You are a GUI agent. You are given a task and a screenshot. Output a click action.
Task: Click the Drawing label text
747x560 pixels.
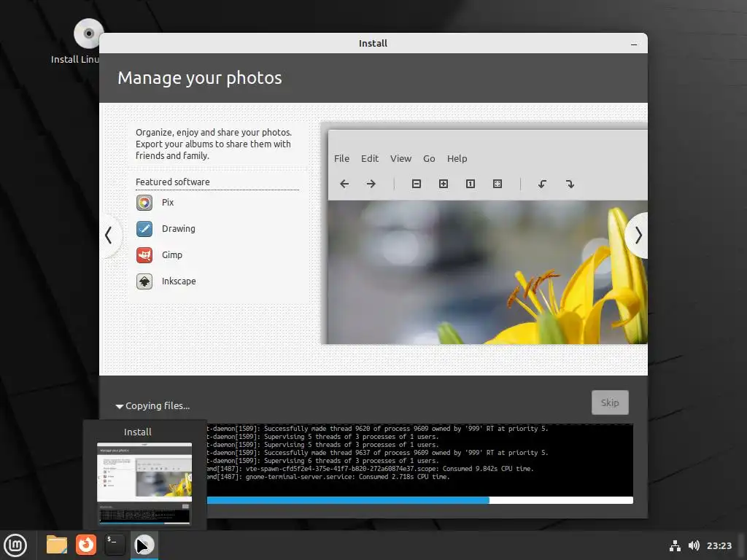179,228
